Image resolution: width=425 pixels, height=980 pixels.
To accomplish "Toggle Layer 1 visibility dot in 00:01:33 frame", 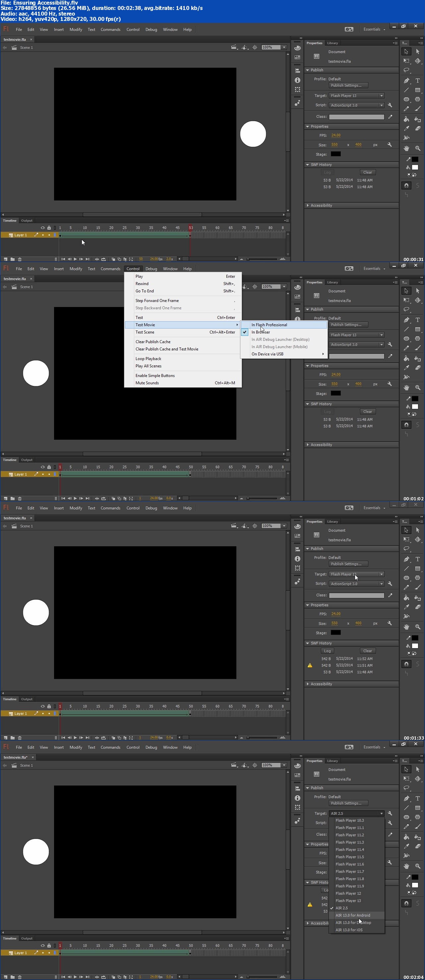I will (42, 714).
